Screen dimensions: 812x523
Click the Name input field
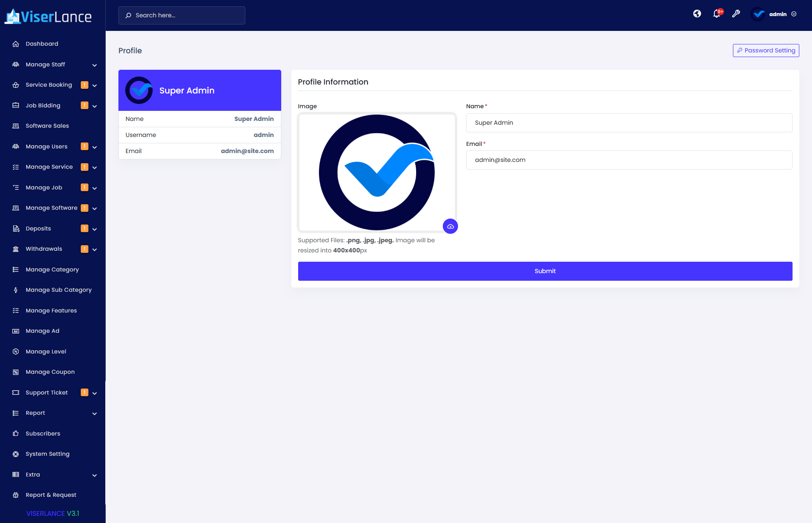click(629, 123)
